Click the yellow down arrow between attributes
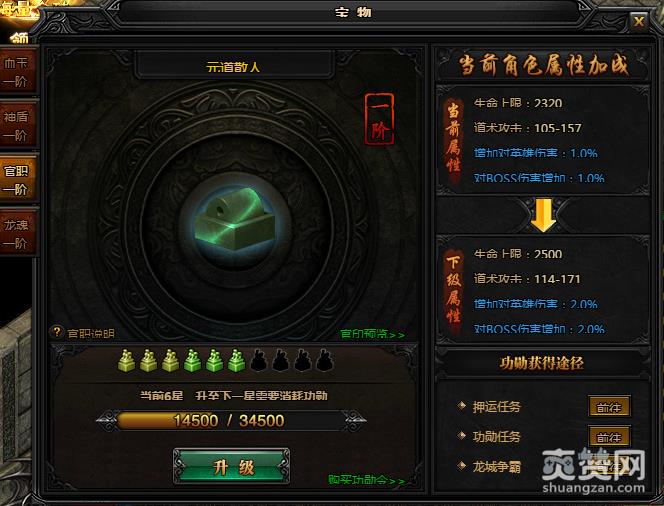664x506 pixels. pos(543,216)
